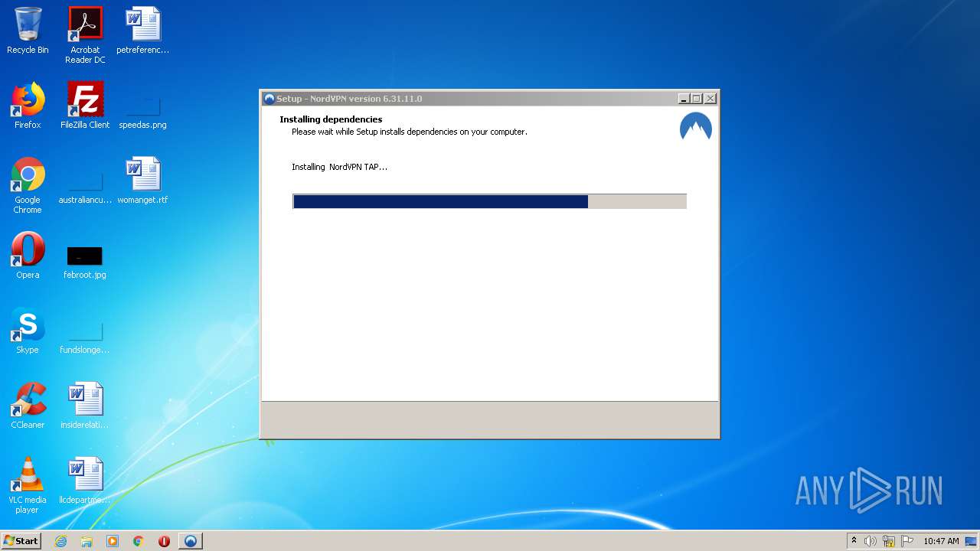Maximize the NordVPN Setup window
980x551 pixels.
(697, 99)
